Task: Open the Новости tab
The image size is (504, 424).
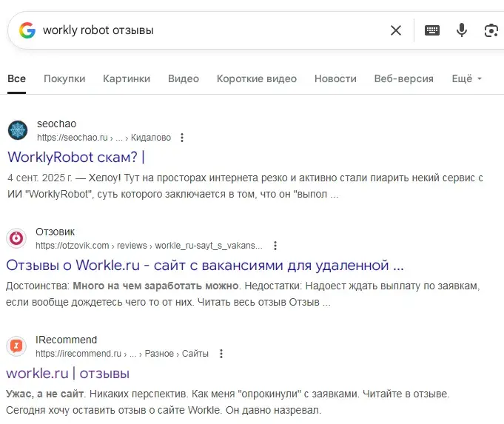Action: tap(335, 78)
